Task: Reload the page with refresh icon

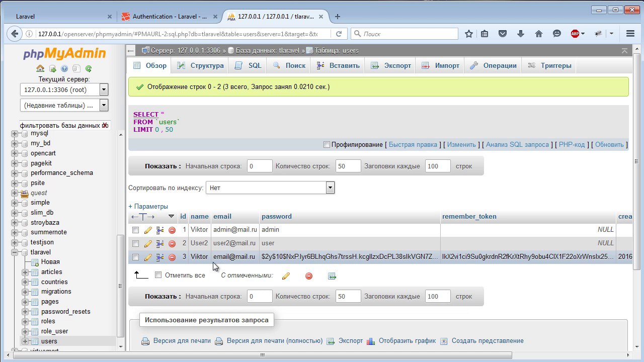Action: 339,34
